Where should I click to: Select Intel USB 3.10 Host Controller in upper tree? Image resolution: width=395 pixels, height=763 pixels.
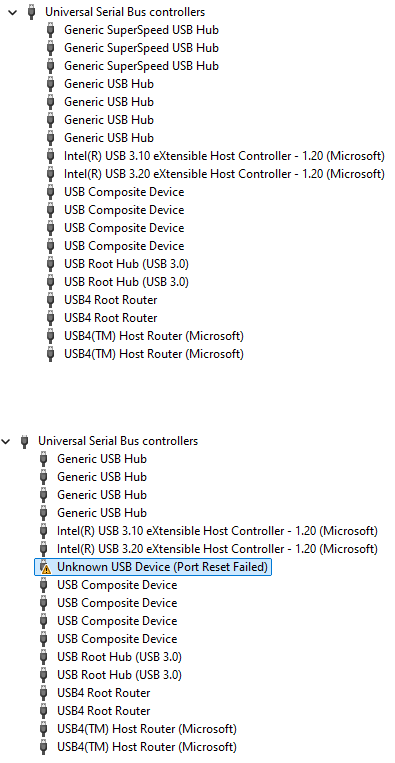pos(224,156)
